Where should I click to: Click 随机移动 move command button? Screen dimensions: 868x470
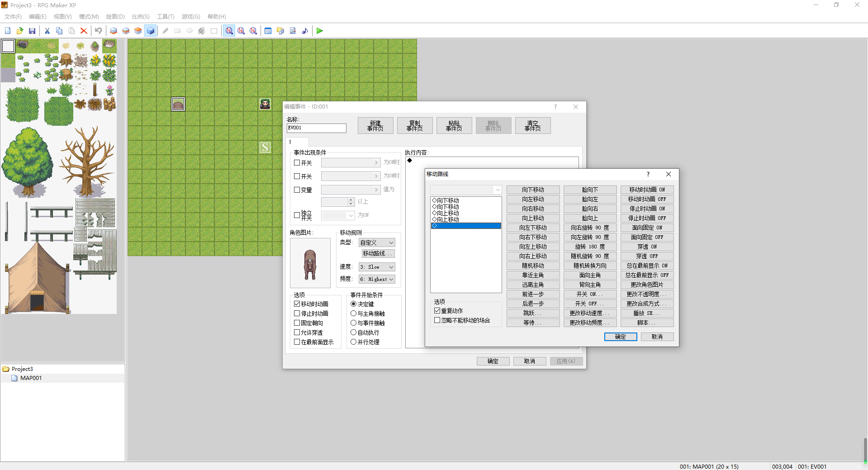(533, 266)
